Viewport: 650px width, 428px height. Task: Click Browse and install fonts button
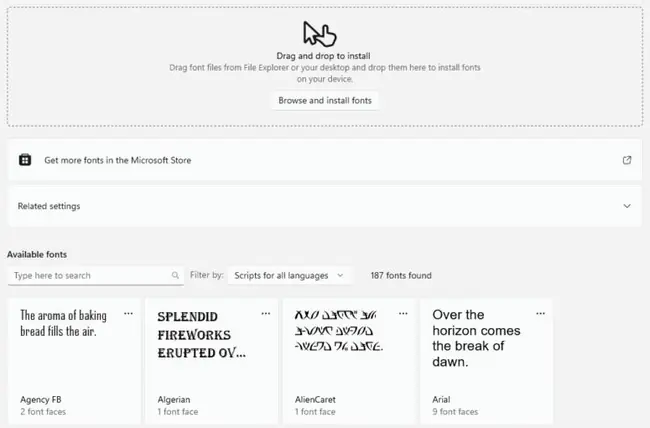tap(325, 100)
